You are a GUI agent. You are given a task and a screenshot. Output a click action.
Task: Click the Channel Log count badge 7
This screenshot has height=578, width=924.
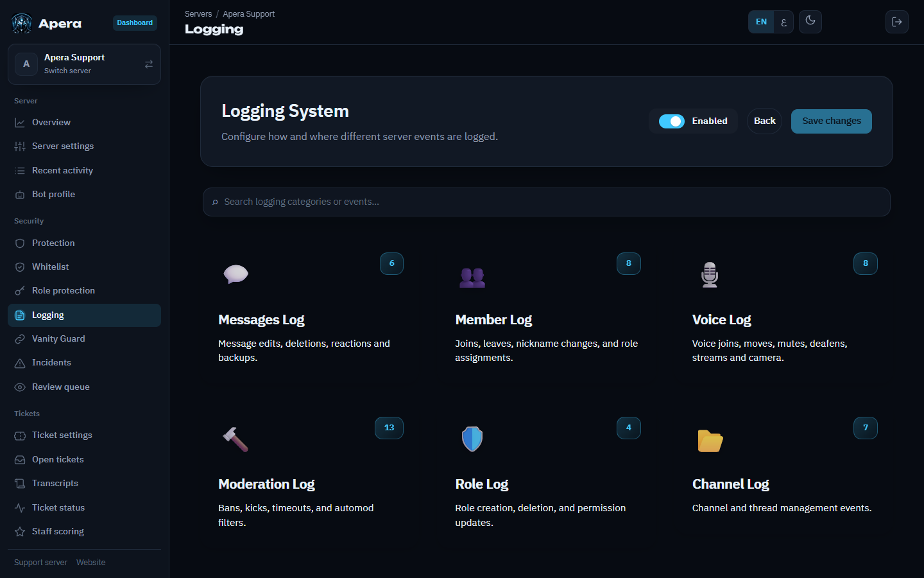click(x=866, y=428)
